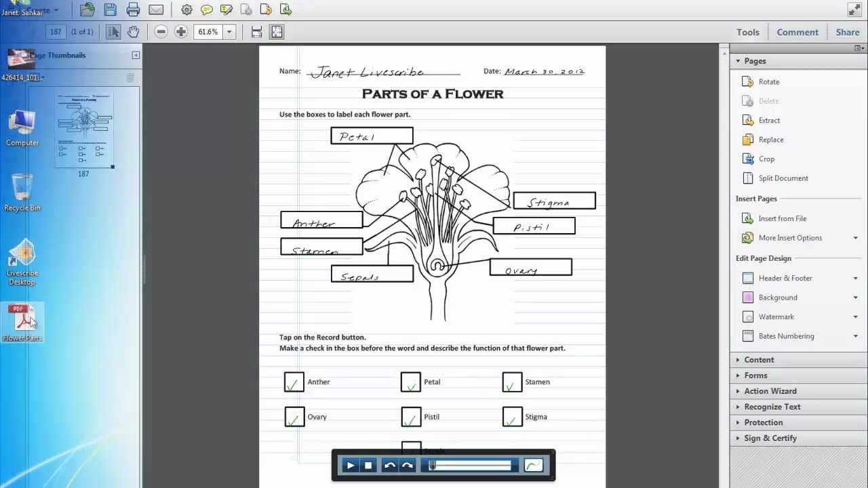Toggle read mode with top-right expand icon
This screenshot has height=488, width=868.
pos(854,9)
